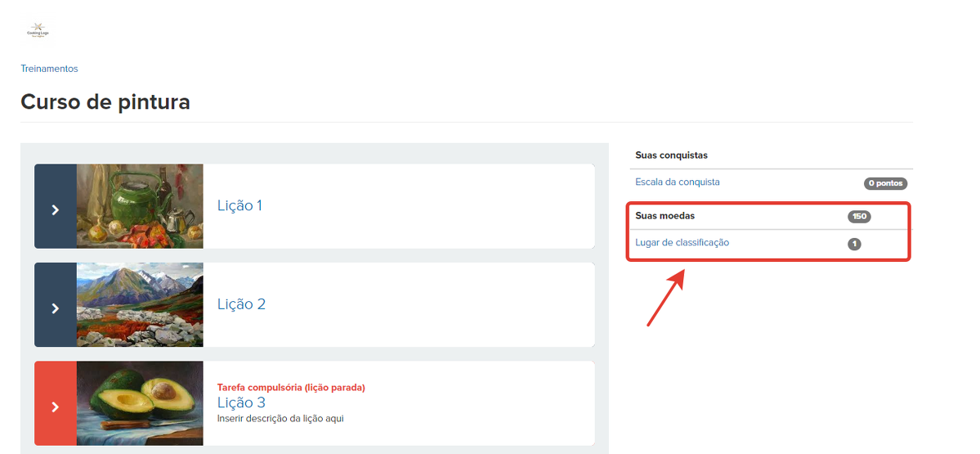
Task: Go back to the Treinamentos breadcrumb
Action: [49, 69]
